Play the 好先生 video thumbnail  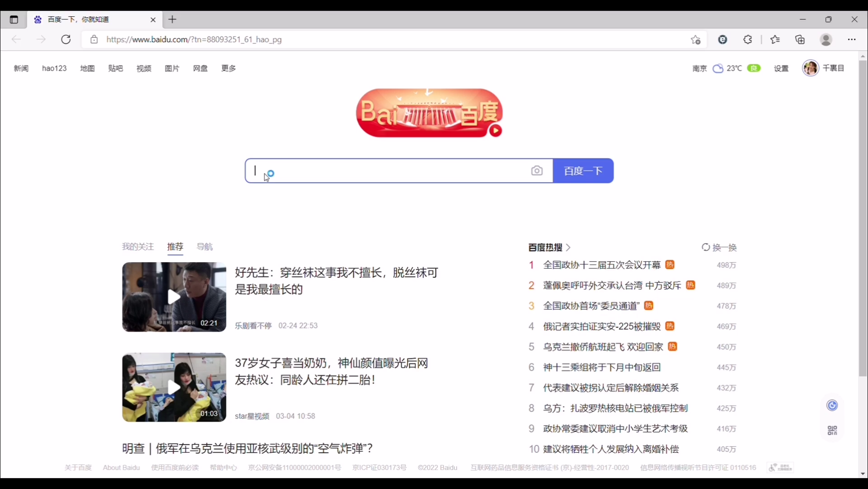click(x=174, y=297)
